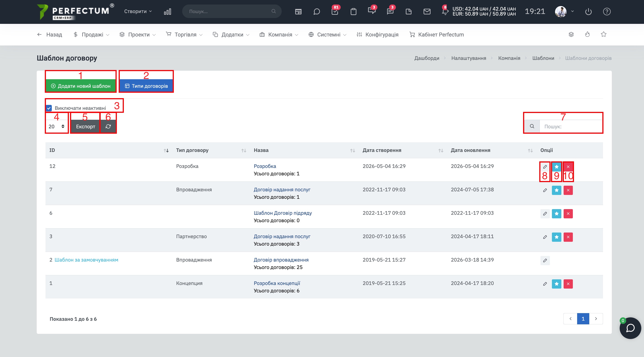Screen dimensions: 644x357
Task: Sort table by ID column
Action: (x=109, y=150)
